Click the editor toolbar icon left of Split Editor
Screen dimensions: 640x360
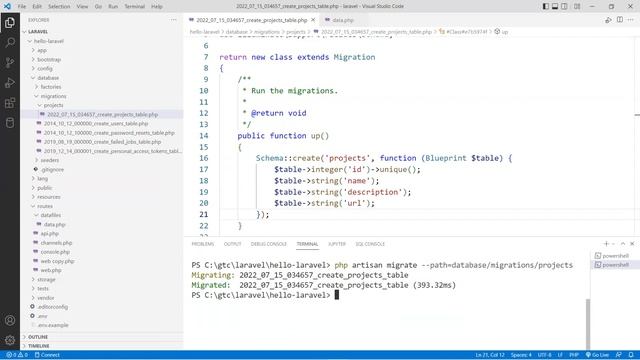point(608,20)
